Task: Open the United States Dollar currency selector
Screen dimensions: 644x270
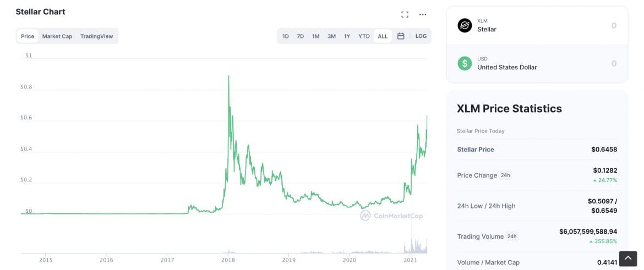Action: pos(506,63)
